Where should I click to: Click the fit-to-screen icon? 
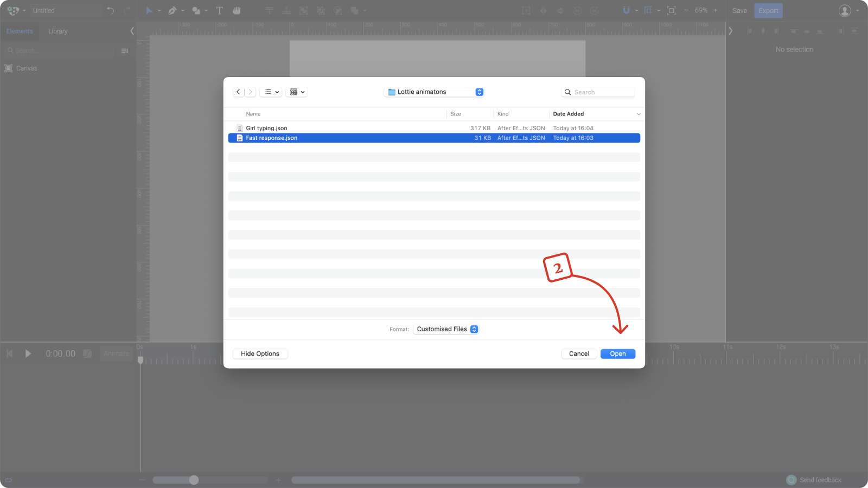point(671,10)
